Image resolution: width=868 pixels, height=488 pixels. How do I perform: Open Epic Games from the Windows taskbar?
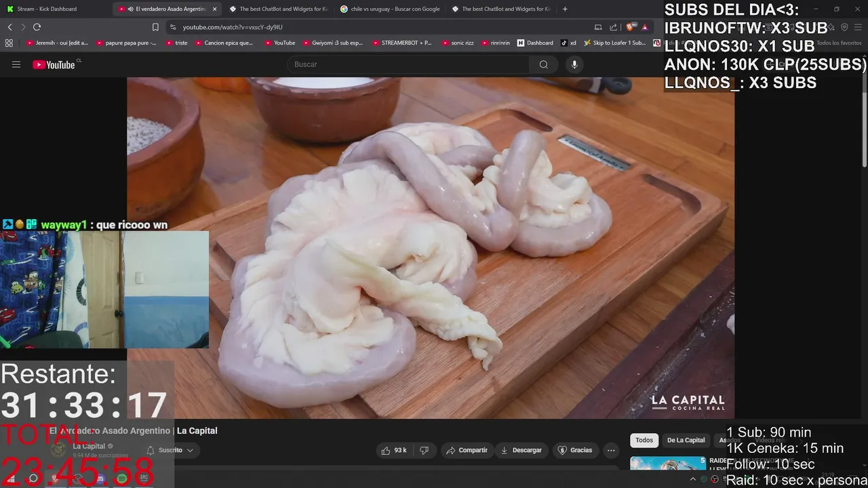click(144, 479)
